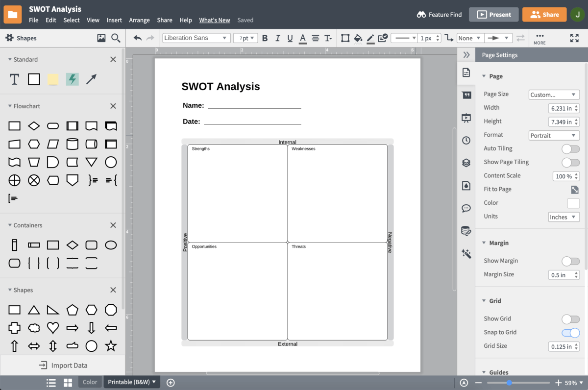The image size is (588, 390).
Task: Click the search shapes magnifier icon
Action: coord(116,38)
